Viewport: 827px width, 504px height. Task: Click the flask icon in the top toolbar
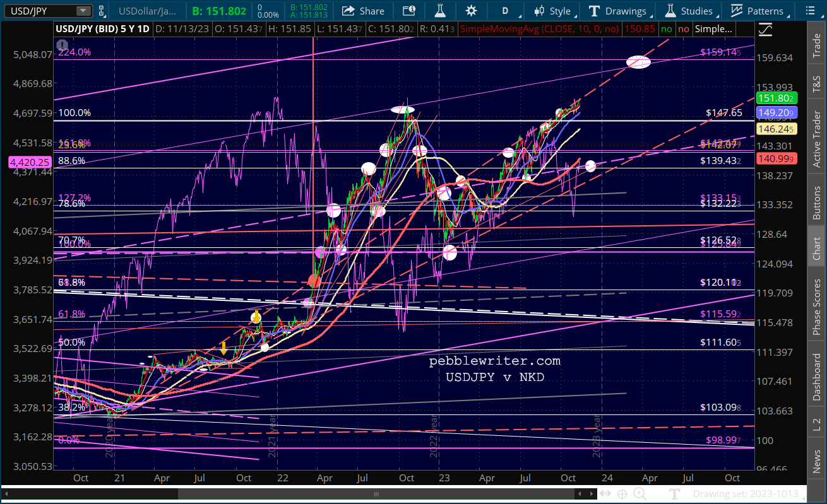pos(441,11)
